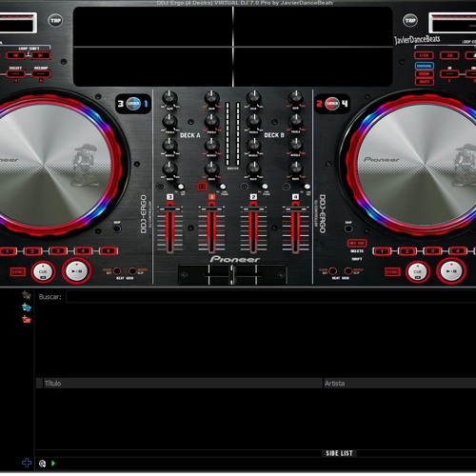Trigger hot cue 2 on left deck

[x=32, y=251]
